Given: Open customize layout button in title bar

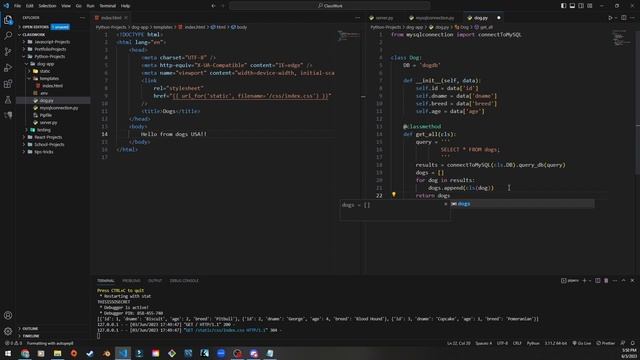Looking at the screenshot, I should 590,6.
